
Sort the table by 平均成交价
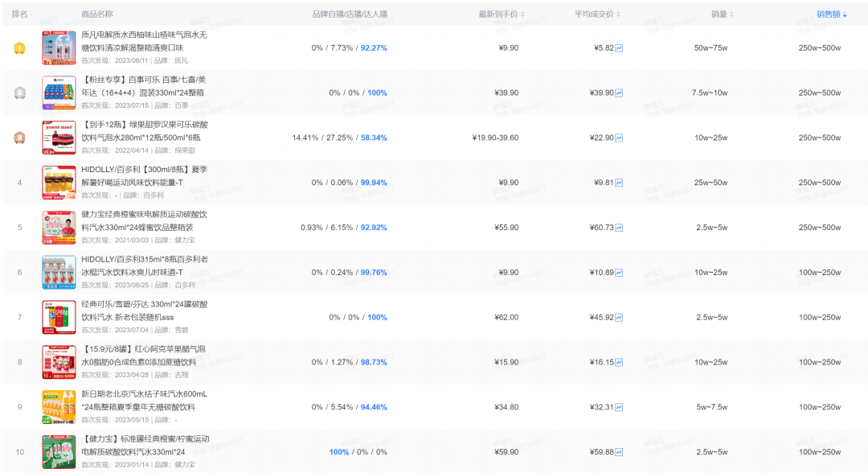597,14
